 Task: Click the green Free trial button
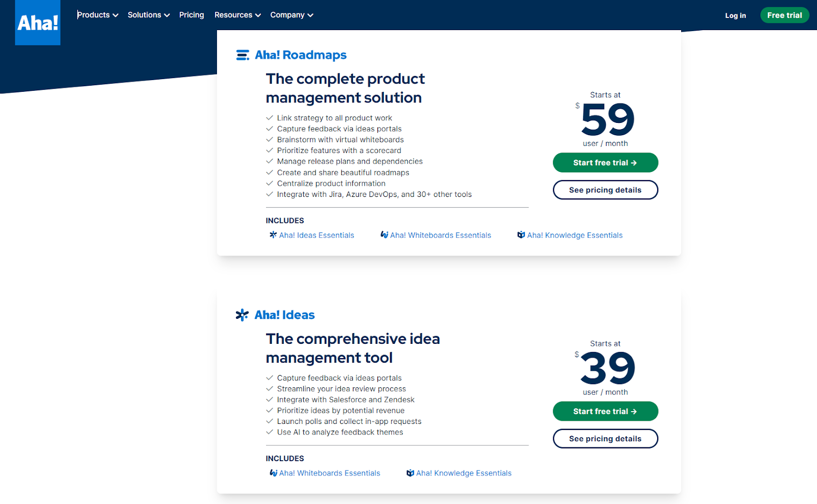click(784, 15)
